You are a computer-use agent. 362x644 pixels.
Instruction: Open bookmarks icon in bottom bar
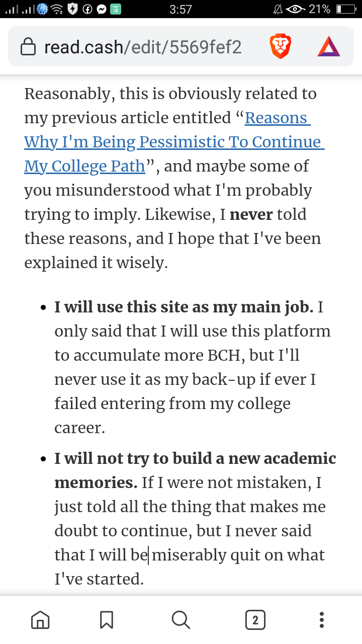click(107, 620)
